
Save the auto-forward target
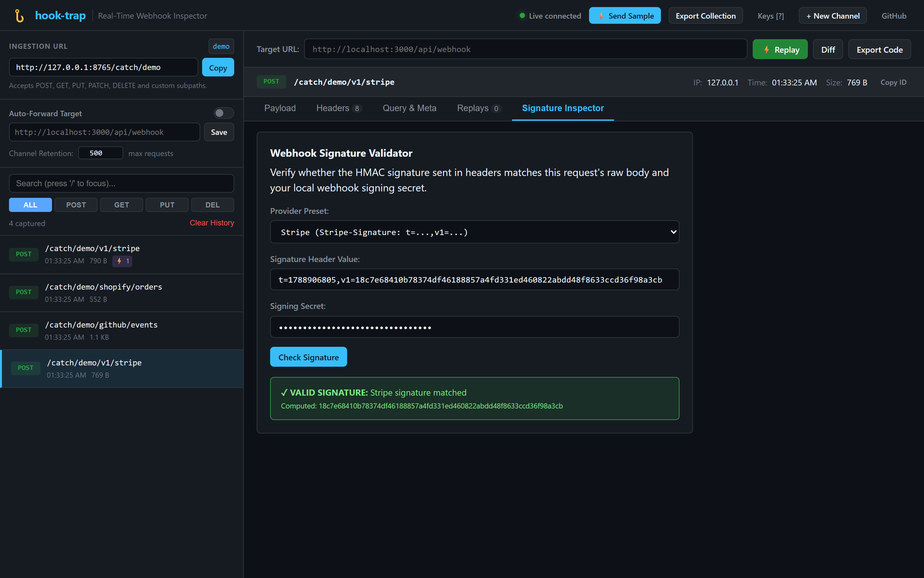click(x=219, y=132)
